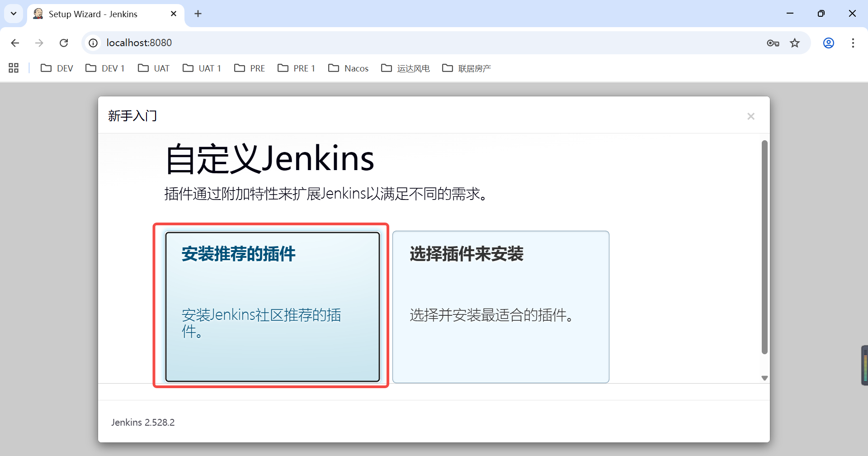Open Chrome three-dot menu
The width and height of the screenshot is (868, 456).
pos(853,43)
